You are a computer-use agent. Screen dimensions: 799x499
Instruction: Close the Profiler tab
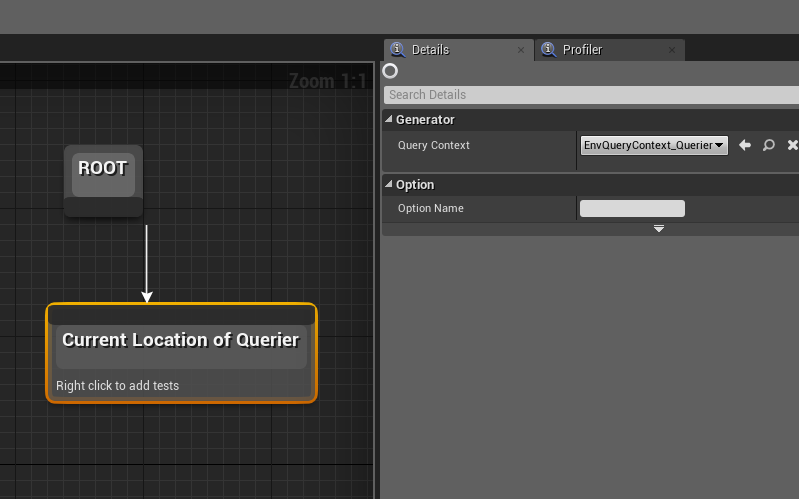pyautogui.click(x=672, y=50)
